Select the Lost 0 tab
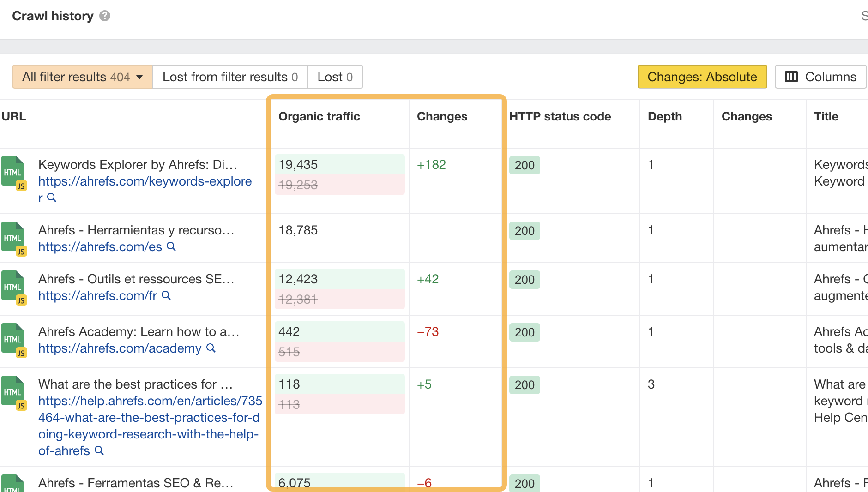868x492 pixels. click(335, 77)
